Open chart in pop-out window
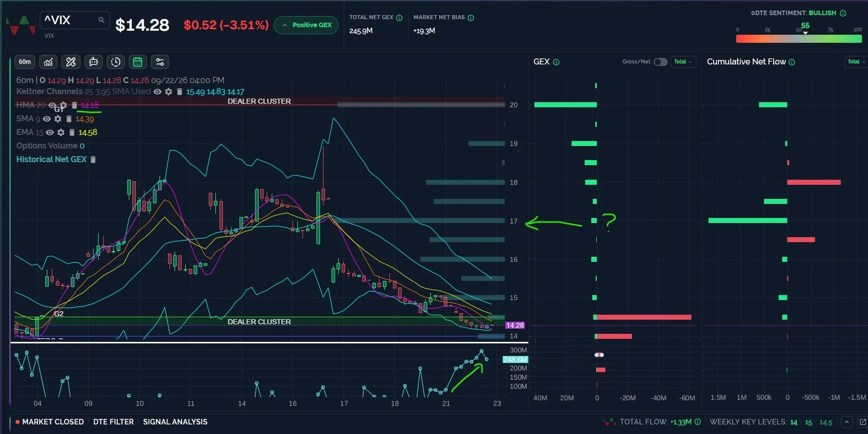The width and height of the screenshot is (868, 434). [862, 422]
